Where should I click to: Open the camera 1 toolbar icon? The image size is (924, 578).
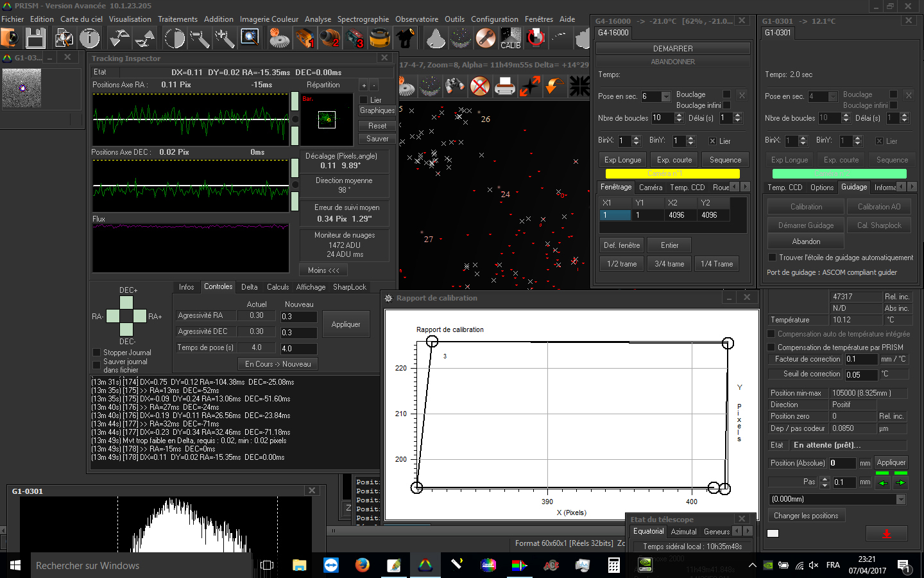305,39
